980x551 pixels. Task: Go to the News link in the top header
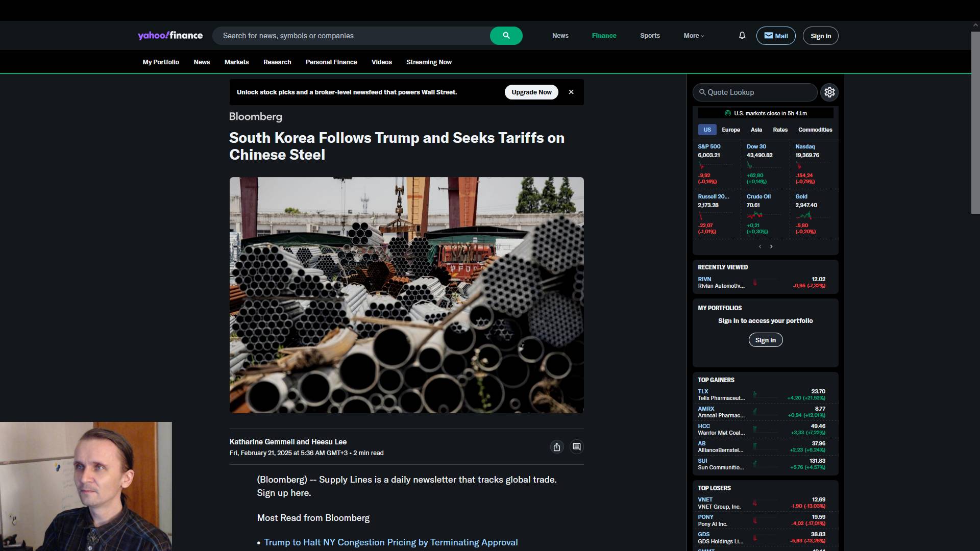560,36
